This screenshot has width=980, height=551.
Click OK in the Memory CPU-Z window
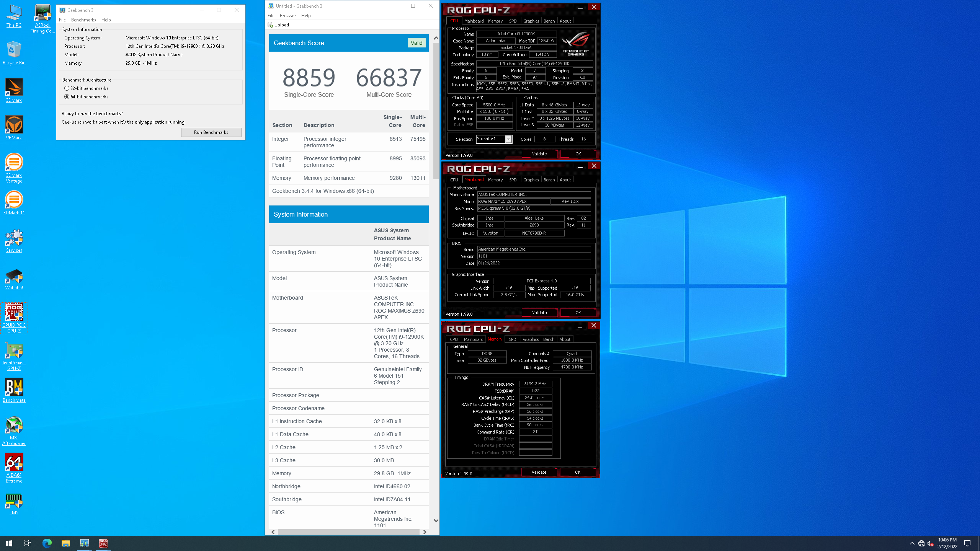578,472
